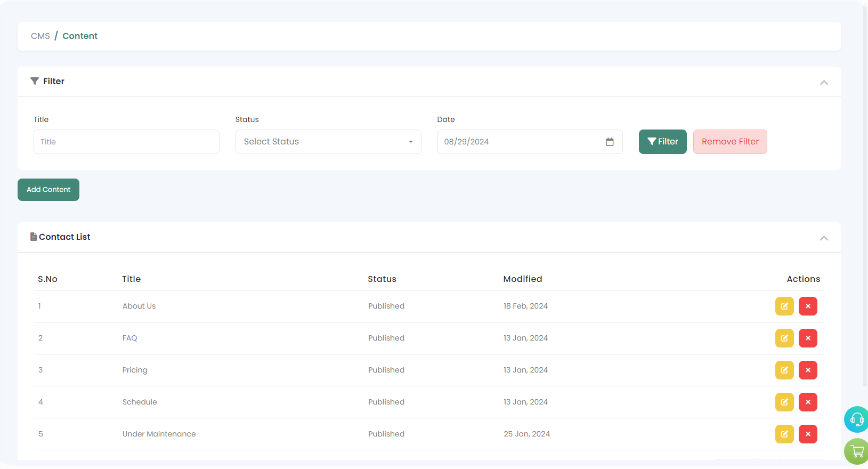Focus the Title filter input field
This screenshot has width=868, height=469.
pos(126,142)
